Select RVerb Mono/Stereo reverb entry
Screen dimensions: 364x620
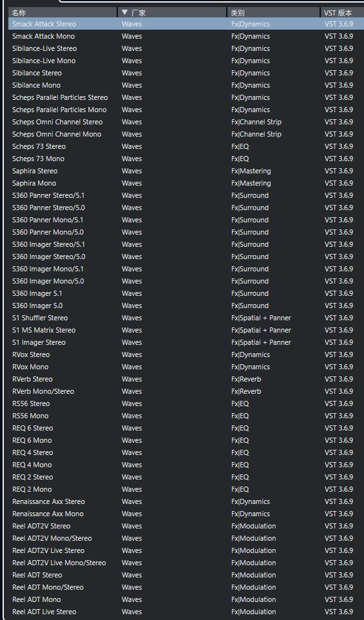point(186,391)
